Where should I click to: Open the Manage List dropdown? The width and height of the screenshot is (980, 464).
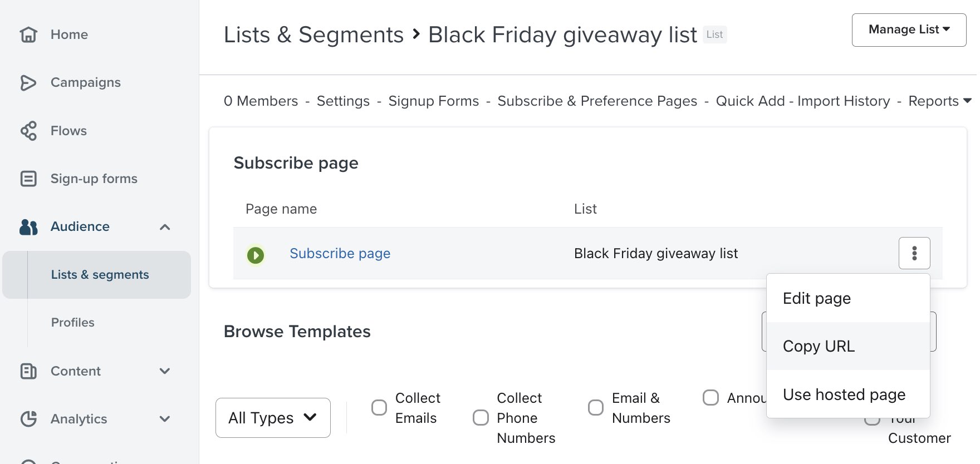(x=909, y=29)
